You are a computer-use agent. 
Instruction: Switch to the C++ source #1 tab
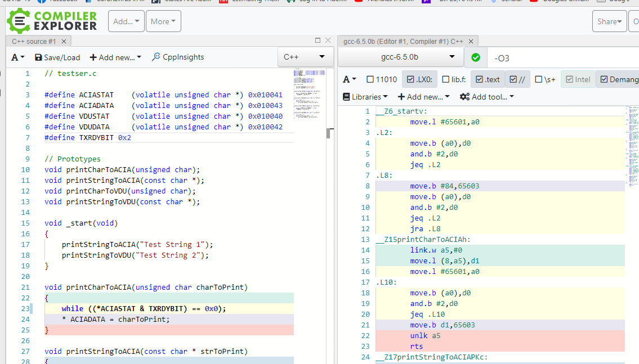[34, 41]
